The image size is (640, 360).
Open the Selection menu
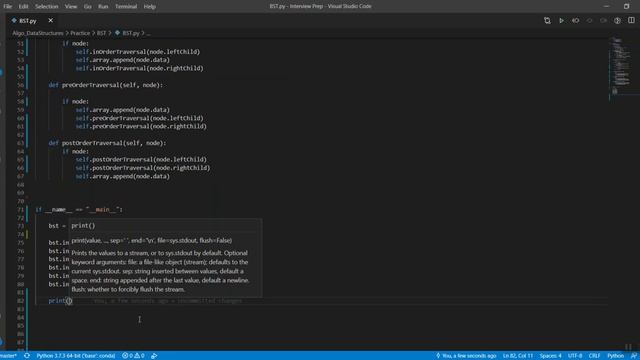47,7
